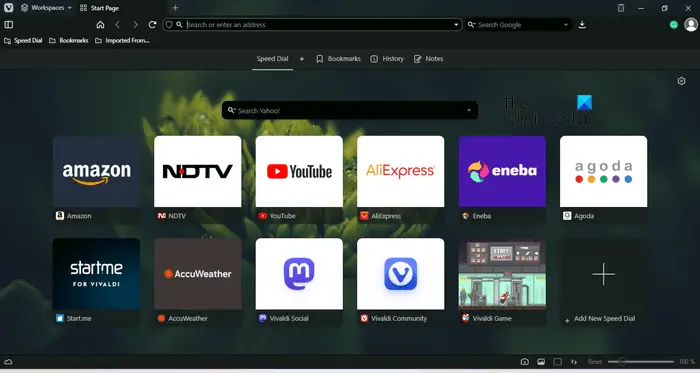Toggle the side panel icon

tap(8, 25)
